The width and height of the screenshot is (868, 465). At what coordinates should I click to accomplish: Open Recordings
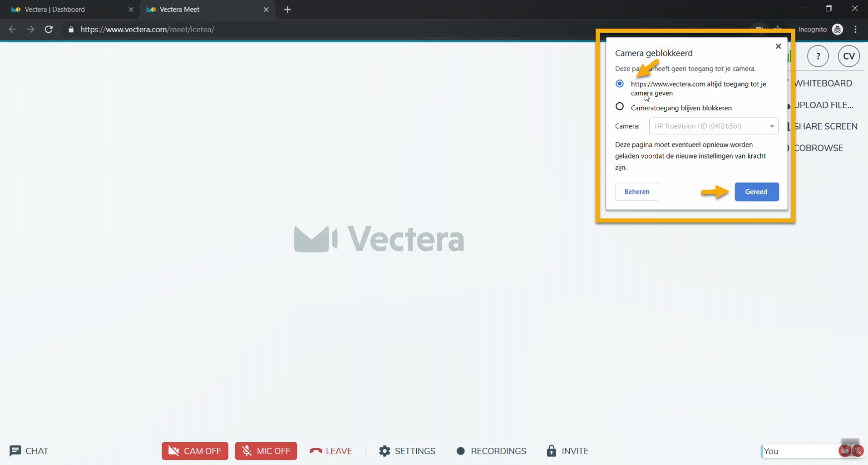coord(491,451)
